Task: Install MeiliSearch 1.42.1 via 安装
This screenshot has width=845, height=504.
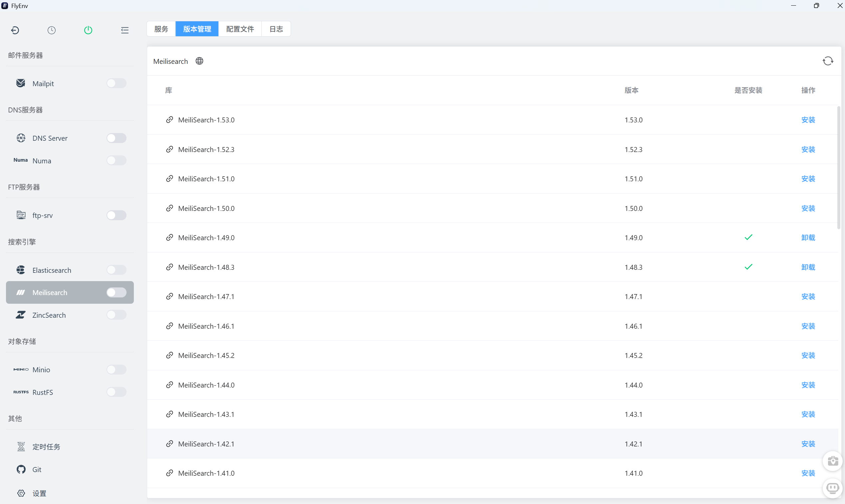Action: [x=808, y=443]
